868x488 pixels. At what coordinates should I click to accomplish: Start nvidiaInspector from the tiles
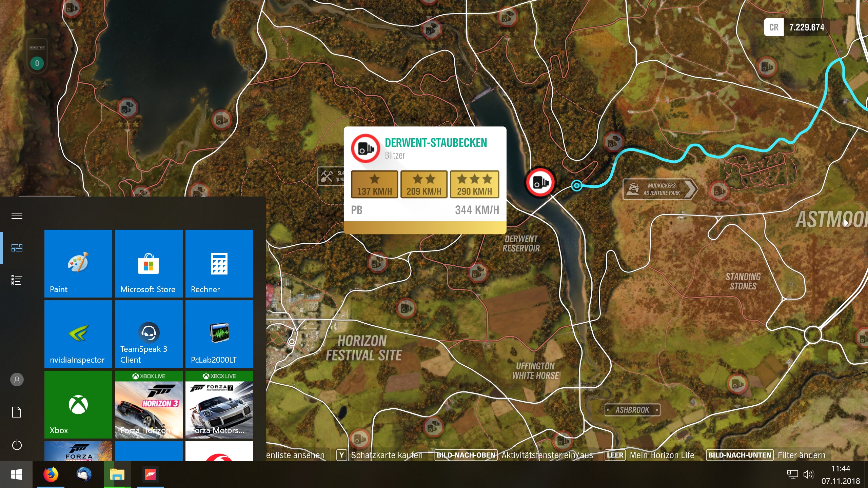coord(78,334)
